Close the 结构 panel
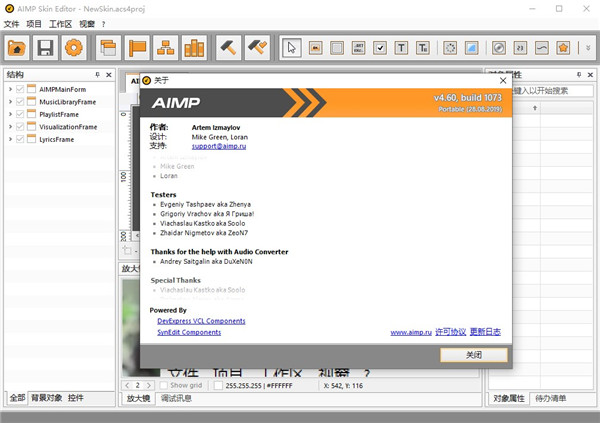600x423 pixels. click(109, 75)
